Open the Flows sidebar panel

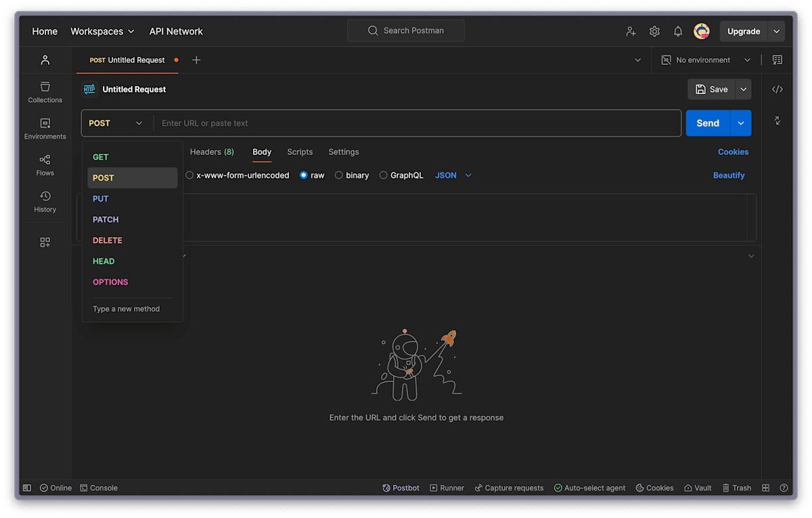[x=45, y=166]
